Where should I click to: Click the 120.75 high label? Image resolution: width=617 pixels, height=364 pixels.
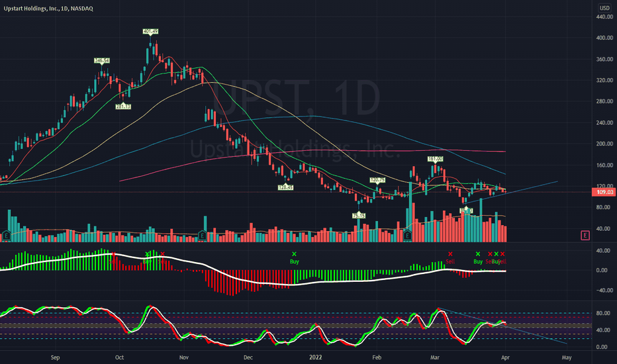tap(377, 180)
